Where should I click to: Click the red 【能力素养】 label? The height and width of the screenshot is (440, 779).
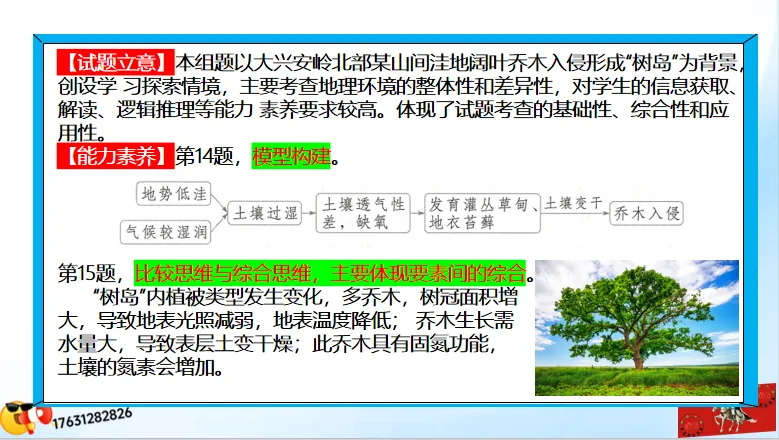[115, 156]
